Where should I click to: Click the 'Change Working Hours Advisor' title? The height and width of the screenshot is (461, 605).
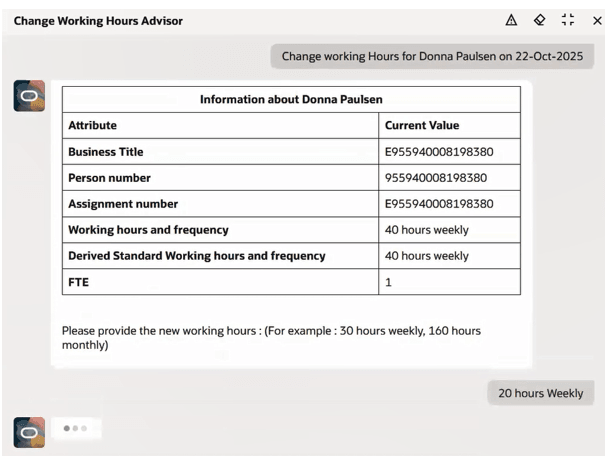coord(98,21)
